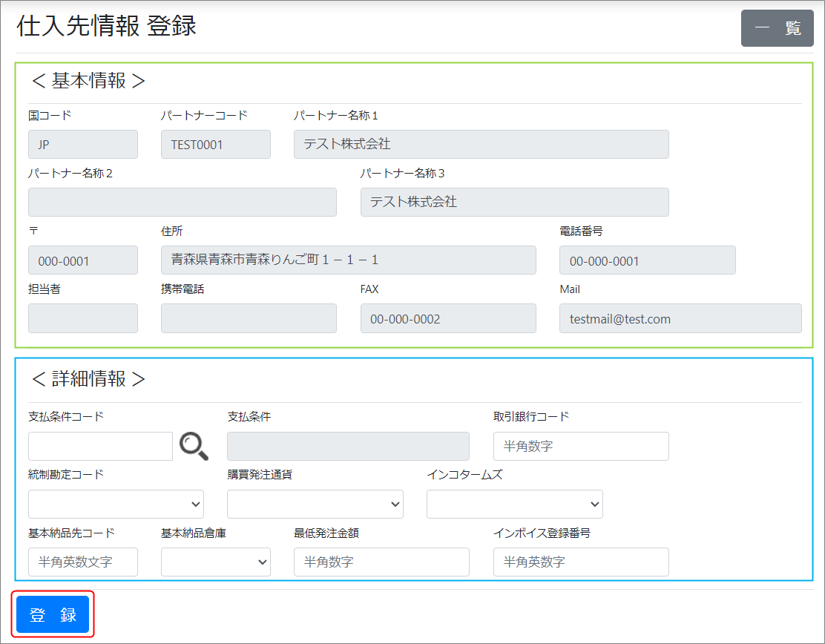825x644 pixels.
Task: Select the パートナーコード field TEST0001
Action: coord(215,145)
